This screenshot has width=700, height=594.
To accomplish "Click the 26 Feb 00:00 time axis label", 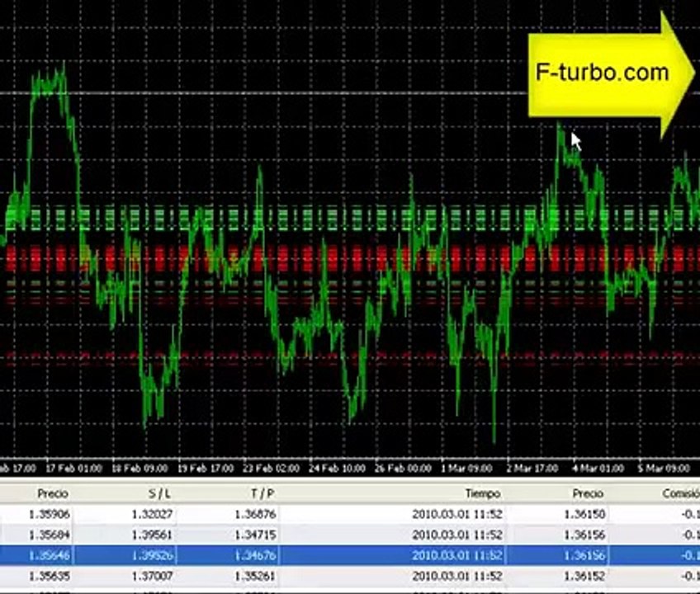I will (x=403, y=469).
